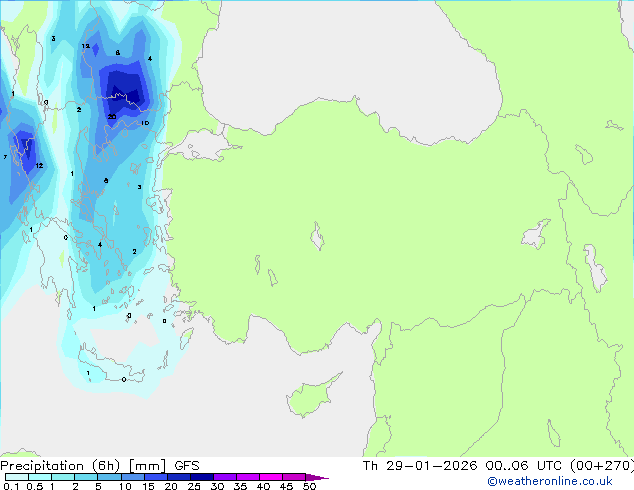634x490 pixels.
Task: Click map value '8' near the top
Action: pos(117,53)
